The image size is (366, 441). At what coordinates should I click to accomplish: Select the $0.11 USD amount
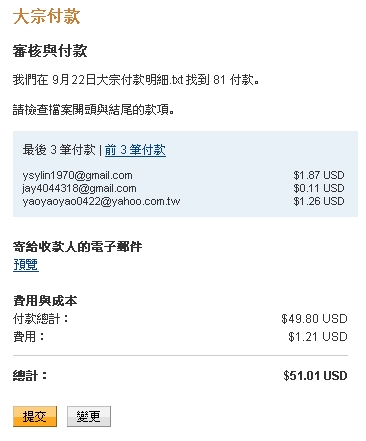pyautogui.click(x=319, y=188)
